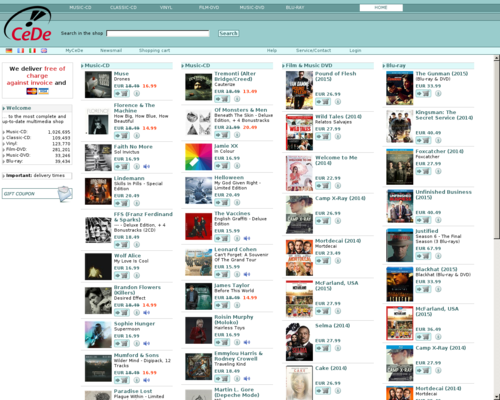View the Shopping cart
The width and height of the screenshot is (500, 400).
[154, 51]
